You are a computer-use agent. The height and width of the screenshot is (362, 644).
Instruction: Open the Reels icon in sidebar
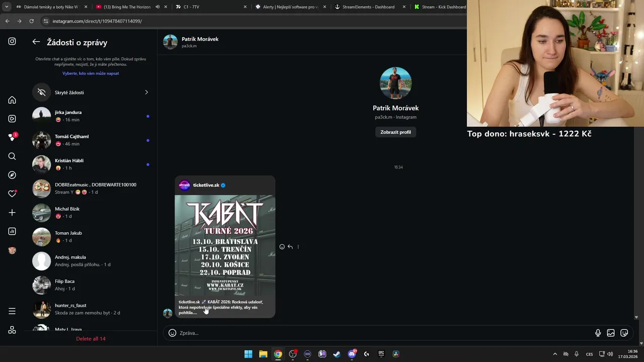[12, 119]
